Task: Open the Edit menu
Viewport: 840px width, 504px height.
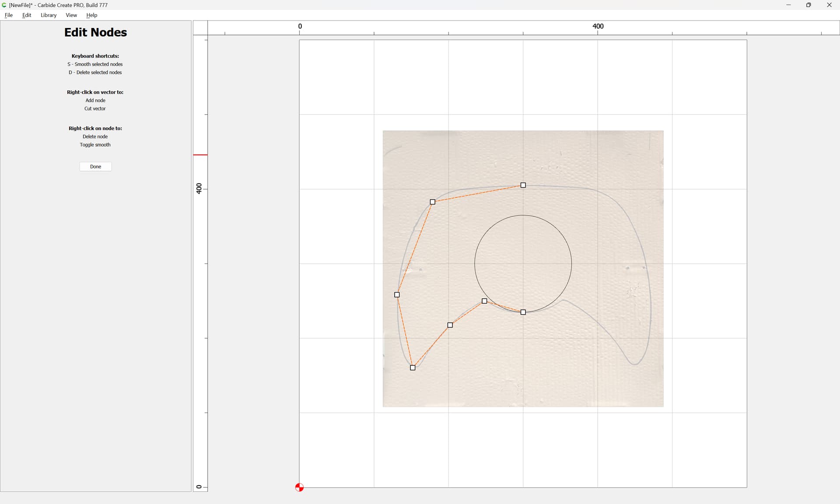Action: (27, 15)
